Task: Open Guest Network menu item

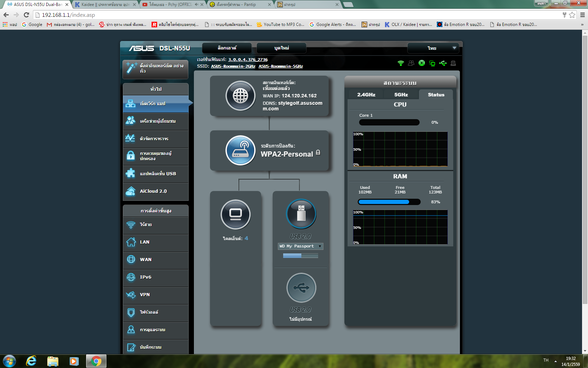Action: click(x=155, y=121)
